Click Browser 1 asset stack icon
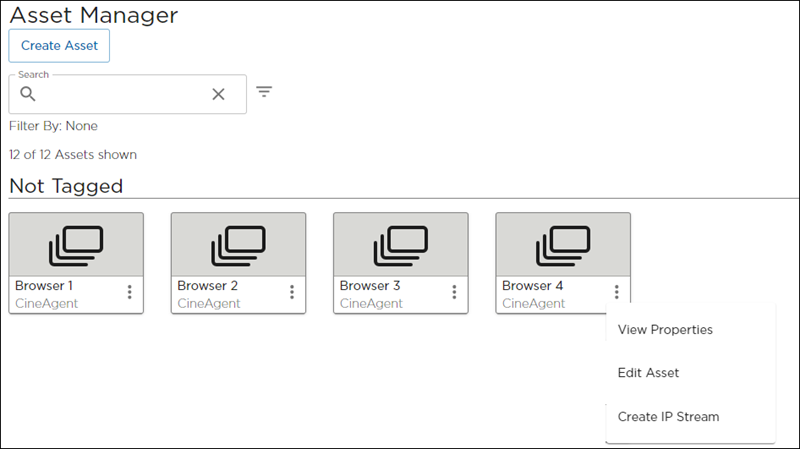 76,245
